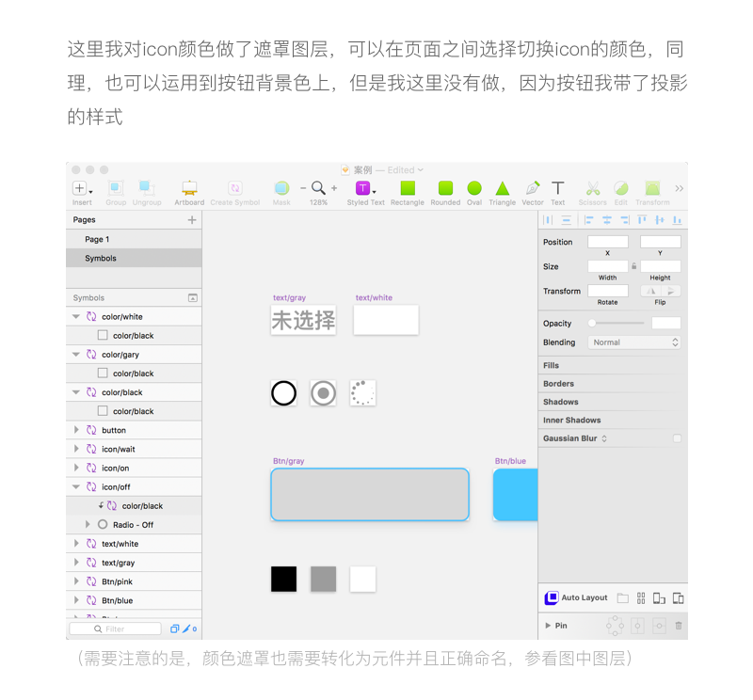Select the Vector pen tool
Viewport: 753px width, 700px height.
(x=533, y=188)
